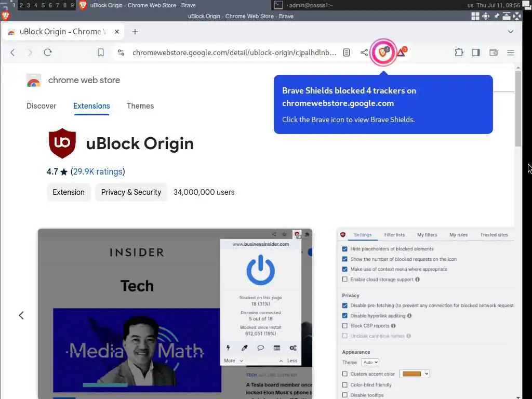This screenshot has width=532, height=399.
Task: Click the window tiling grid icon
Action: coord(475,16)
